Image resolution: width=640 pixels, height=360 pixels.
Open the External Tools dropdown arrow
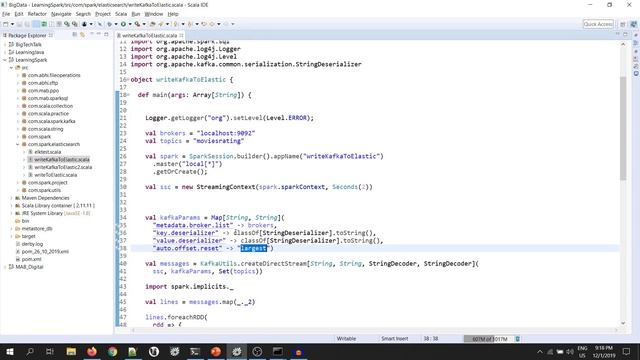(x=144, y=24)
